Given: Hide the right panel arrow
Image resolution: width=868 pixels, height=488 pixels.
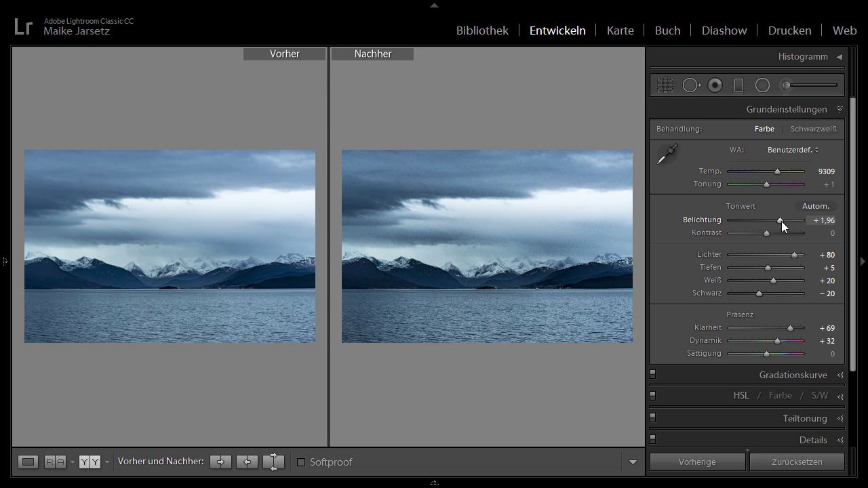Looking at the screenshot, I should [863, 261].
